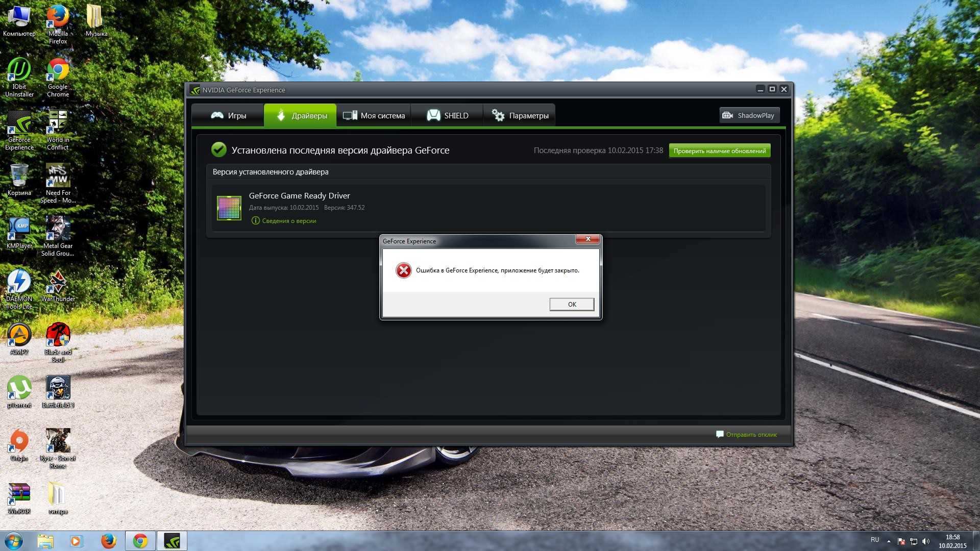Image resolution: width=980 pixels, height=551 pixels.
Task: Click the GeForce driver chip thumbnail
Action: pos(229,208)
